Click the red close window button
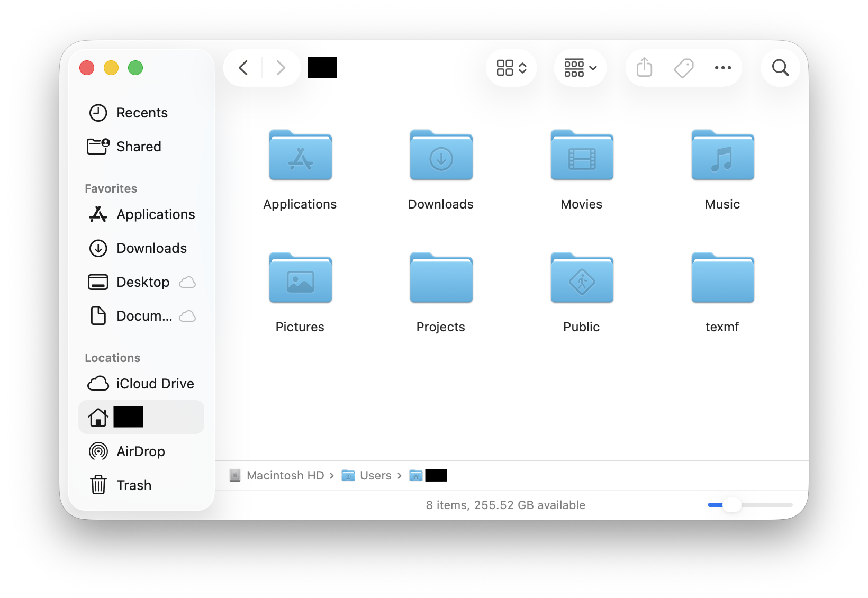The width and height of the screenshot is (868, 598). pos(87,68)
